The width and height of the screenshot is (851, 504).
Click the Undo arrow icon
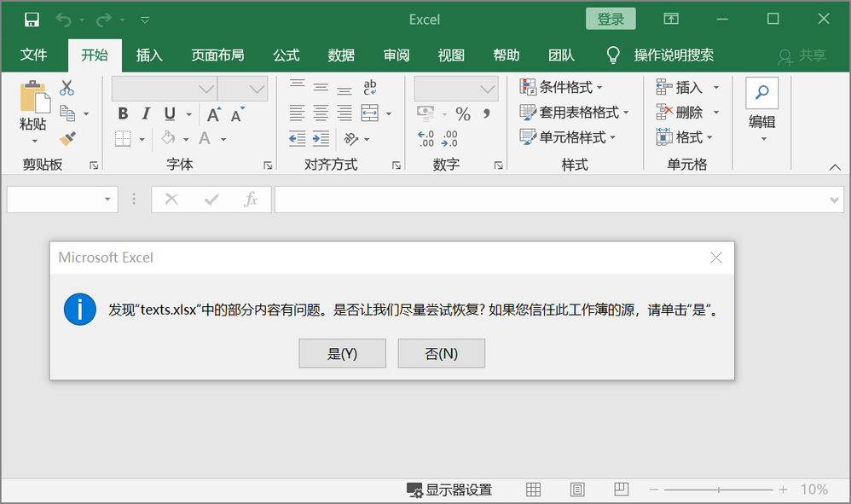[63, 20]
